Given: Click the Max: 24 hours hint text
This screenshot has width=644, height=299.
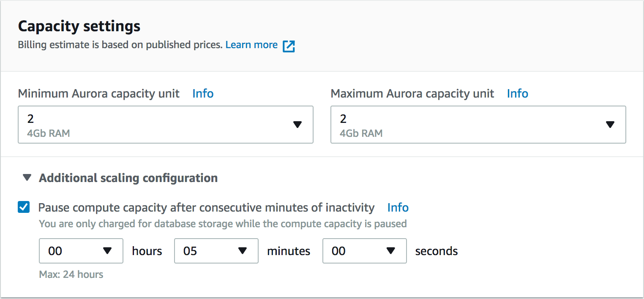Looking at the screenshot, I should pos(71,275).
